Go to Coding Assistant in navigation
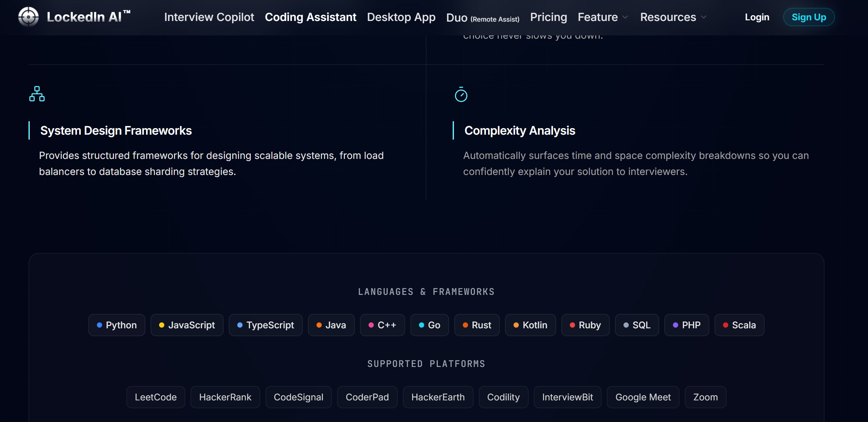Image resolution: width=868 pixels, height=422 pixels. [310, 17]
